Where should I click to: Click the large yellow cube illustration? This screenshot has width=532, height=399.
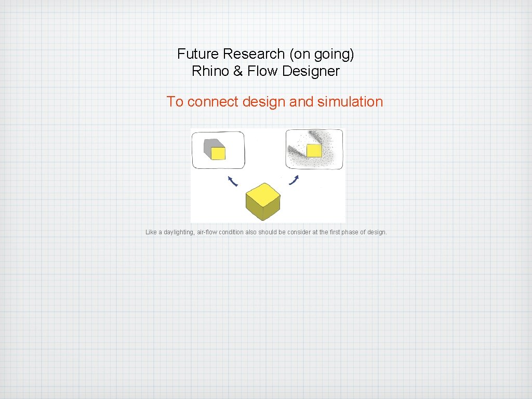click(x=263, y=202)
